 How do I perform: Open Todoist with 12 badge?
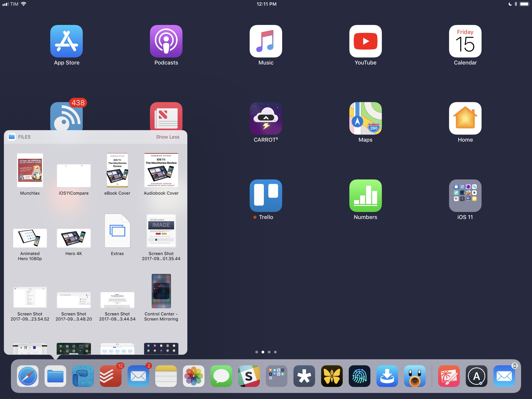click(x=111, y=376)
